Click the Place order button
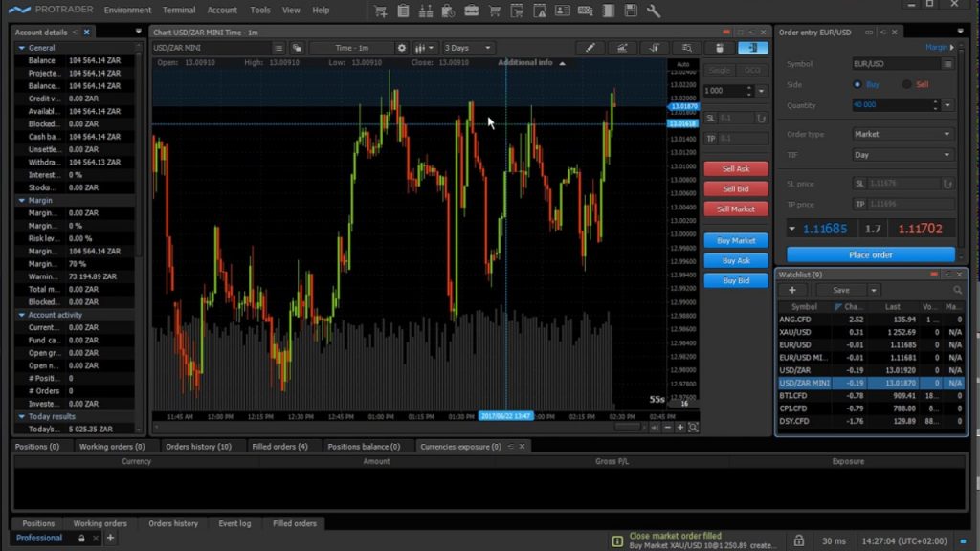980x551 pixels. click(x=870, y=254)
